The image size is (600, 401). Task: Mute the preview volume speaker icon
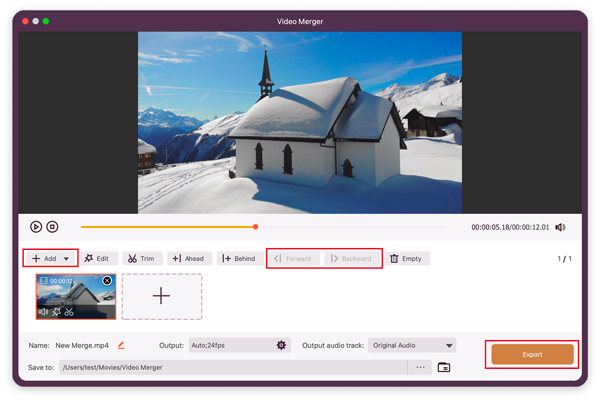[x=560, y=227]
